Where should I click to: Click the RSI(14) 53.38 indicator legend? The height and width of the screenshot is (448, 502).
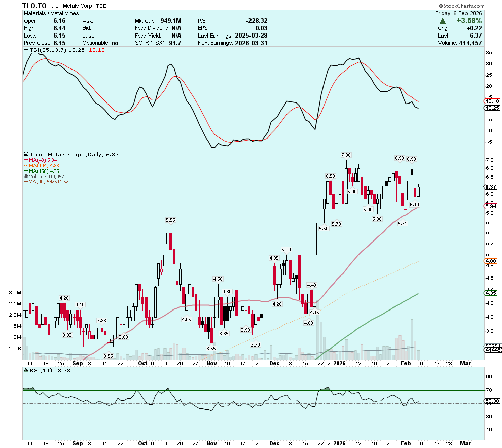pyautogui.click(x=47, y=370)
